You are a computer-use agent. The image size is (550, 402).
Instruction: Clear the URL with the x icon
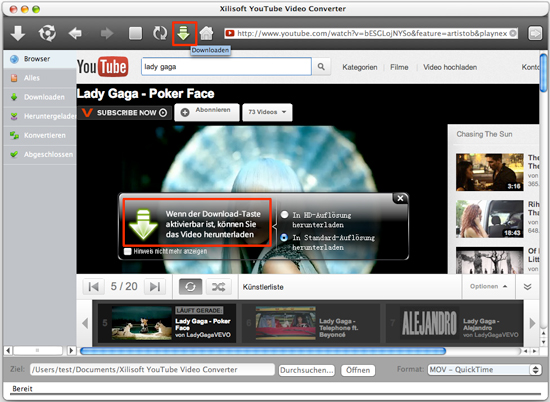point(513,33)
